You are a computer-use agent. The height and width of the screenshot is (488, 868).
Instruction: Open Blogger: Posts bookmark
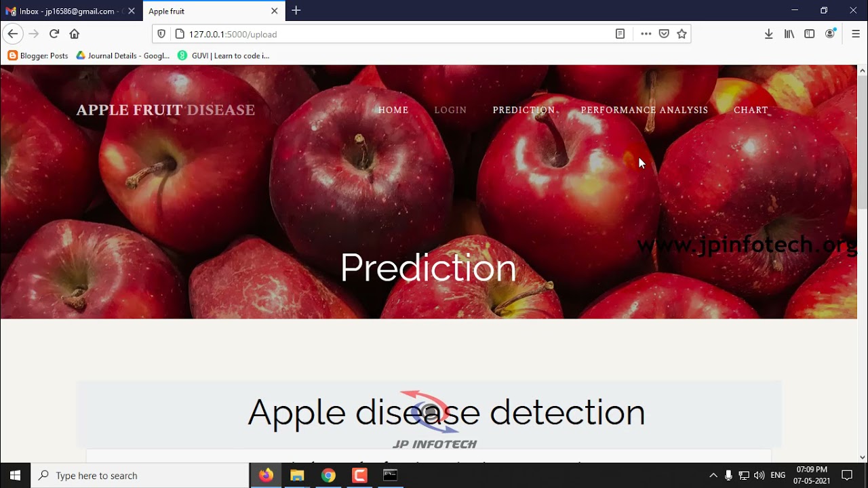[38, 56]
